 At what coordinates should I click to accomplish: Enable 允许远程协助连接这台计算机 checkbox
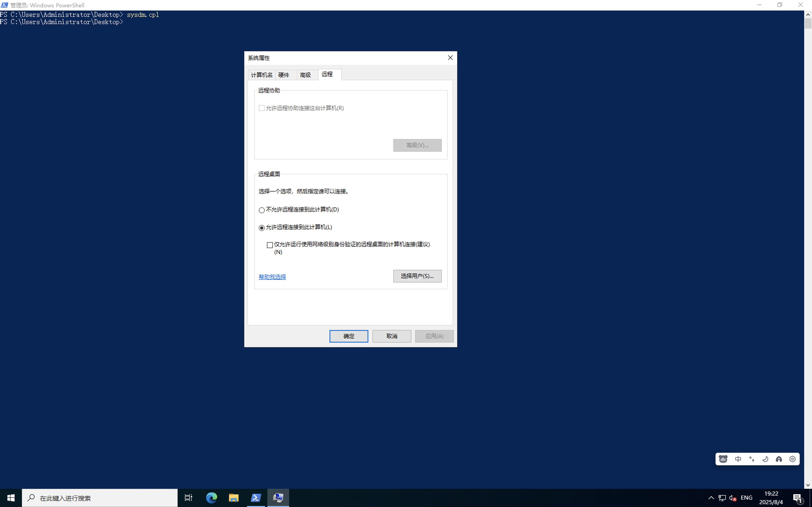[262, 108]
